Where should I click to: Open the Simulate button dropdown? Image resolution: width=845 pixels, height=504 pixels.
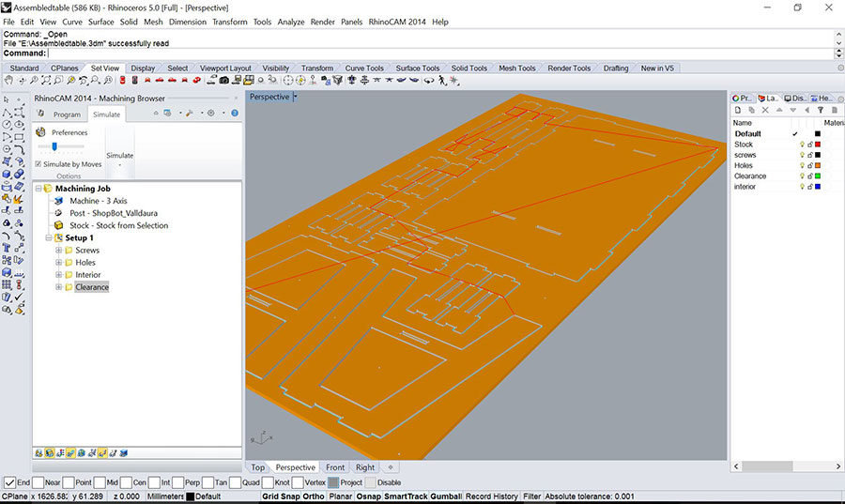pyautogui.click(x=119, y=164)
